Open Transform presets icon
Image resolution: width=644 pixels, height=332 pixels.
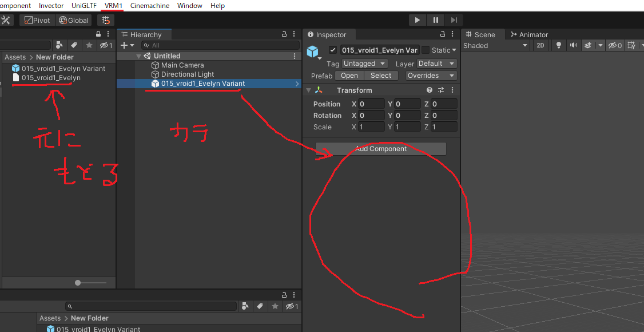coord(441,90)
